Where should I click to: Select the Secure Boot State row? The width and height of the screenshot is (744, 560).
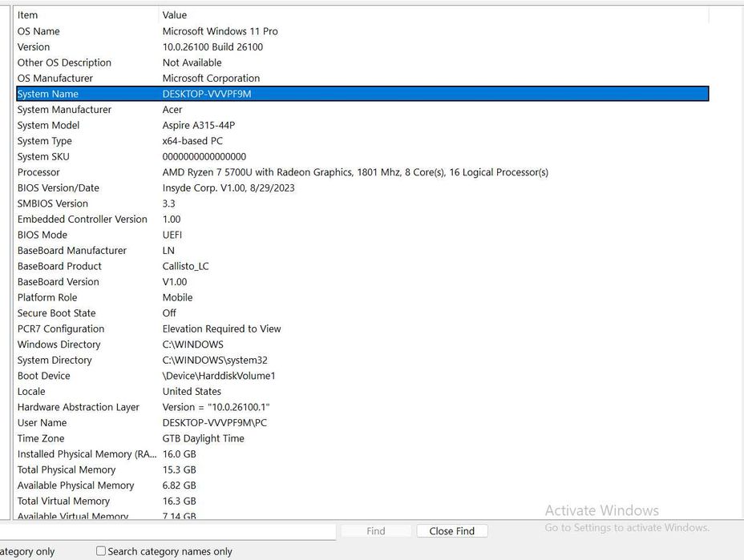(x=362, y=313)
